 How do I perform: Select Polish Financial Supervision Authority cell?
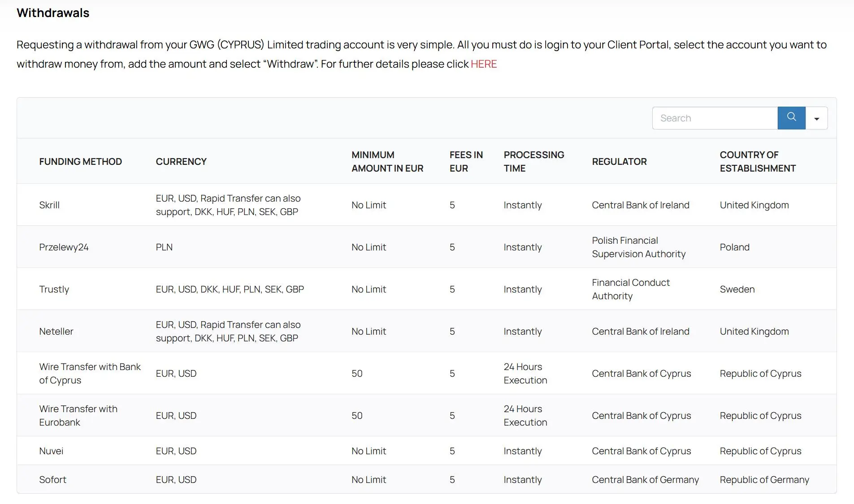[x=639, y=247]
